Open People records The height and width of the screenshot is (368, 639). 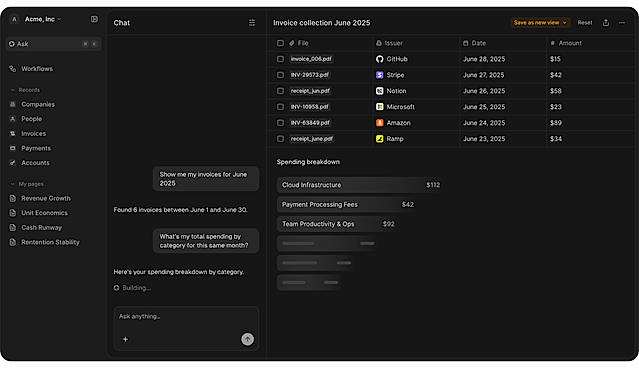pos(31,119)
